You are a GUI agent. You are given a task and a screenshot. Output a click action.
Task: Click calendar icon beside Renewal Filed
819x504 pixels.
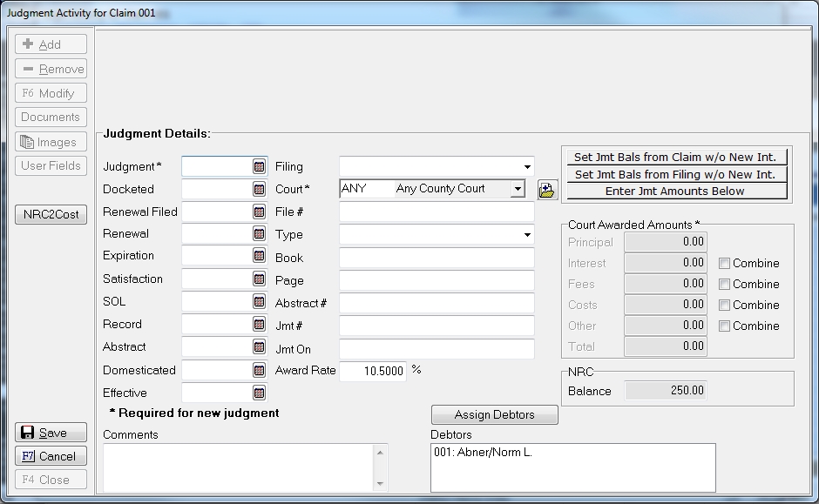click(259, 212)
